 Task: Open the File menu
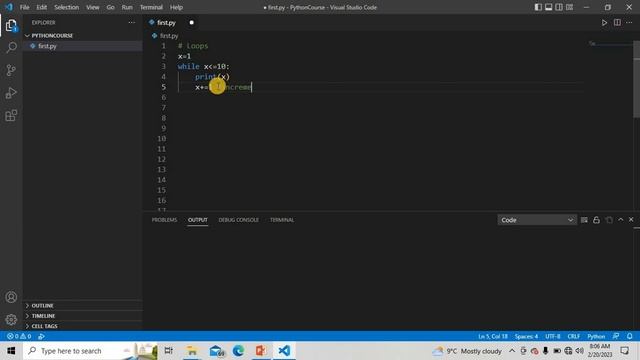pos(24,7)
